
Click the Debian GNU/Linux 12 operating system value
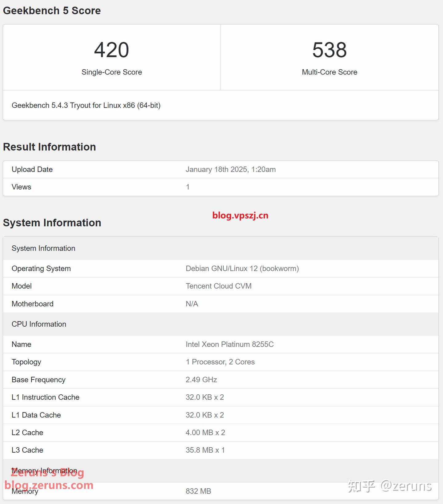[242, 268]
